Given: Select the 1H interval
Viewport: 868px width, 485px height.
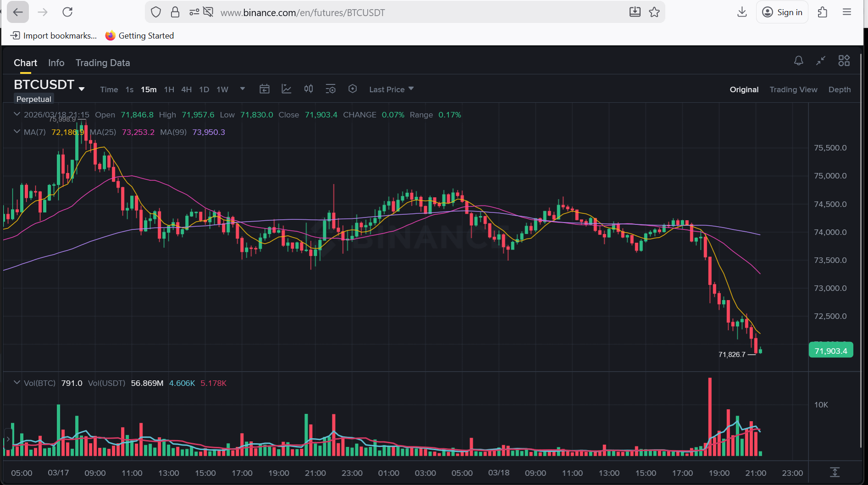Looking at the screenshot, I should coord(169,89).
